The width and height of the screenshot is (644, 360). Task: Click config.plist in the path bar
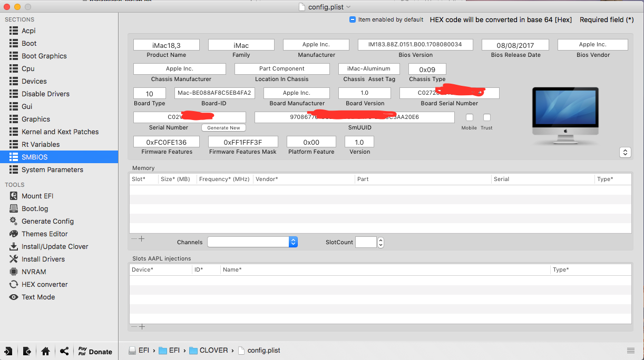[259, 350]
